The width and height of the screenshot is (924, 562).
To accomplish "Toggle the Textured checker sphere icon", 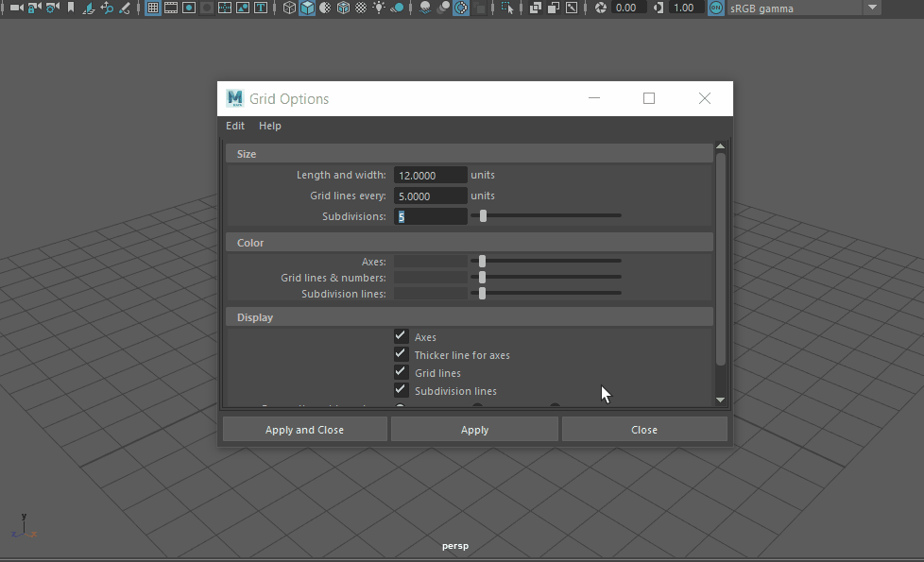I will coord(361,8).
